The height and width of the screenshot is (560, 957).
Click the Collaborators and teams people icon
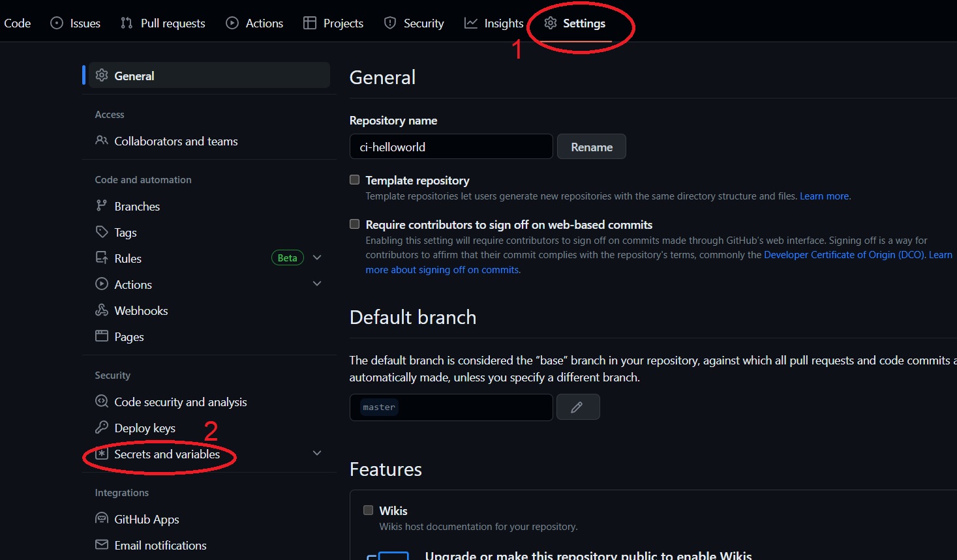[102, 141]
